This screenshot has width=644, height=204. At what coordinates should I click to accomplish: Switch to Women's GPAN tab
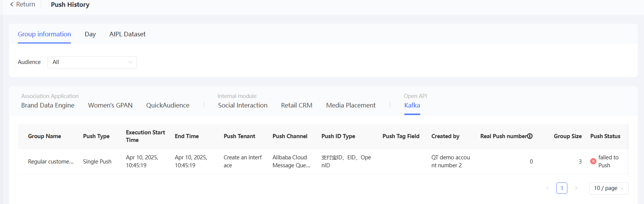110,105
